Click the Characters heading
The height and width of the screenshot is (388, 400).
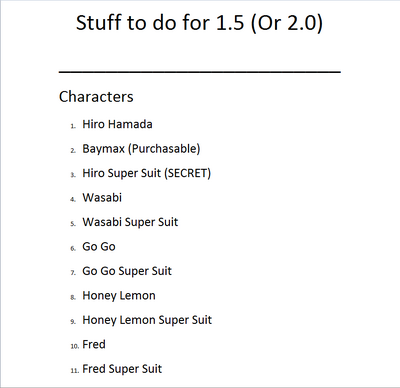click(x=96, y=97)
